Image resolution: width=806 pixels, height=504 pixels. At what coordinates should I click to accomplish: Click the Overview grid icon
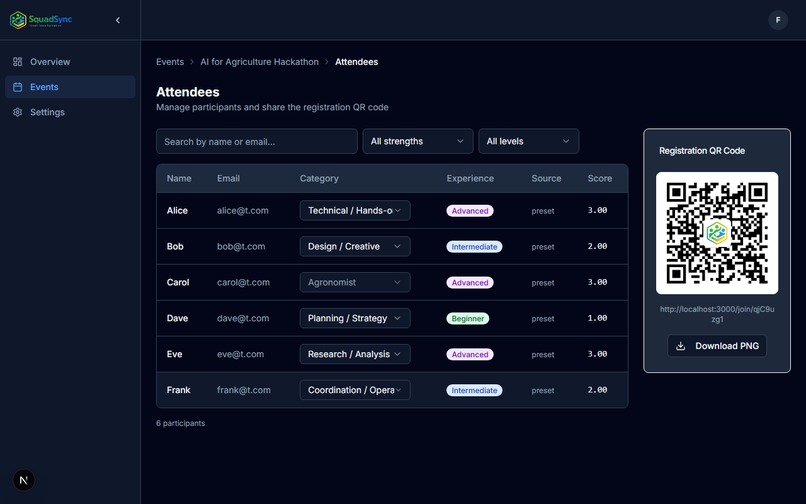pos(17,62)
